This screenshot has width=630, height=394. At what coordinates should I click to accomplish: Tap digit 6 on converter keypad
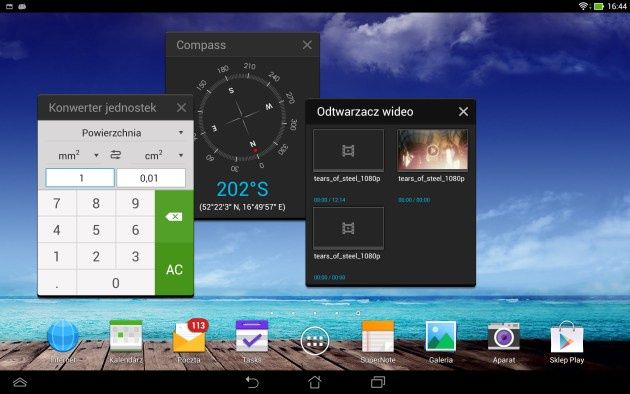click(135, 230)
